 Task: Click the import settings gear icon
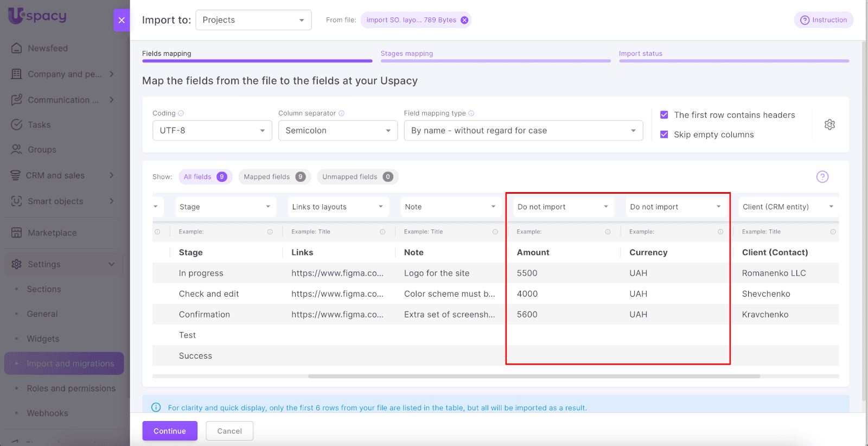point(829,125)
